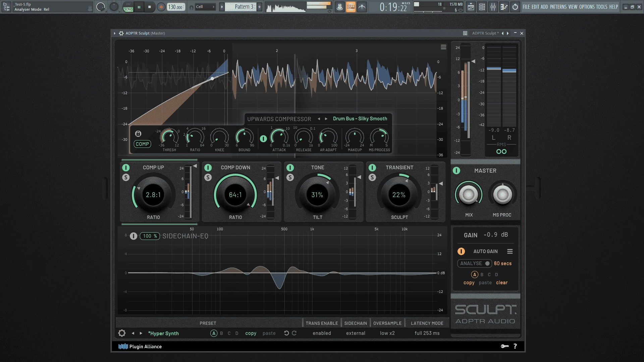Image resolution: width=644 pixels, height=362 pixels.
Task: Click the record button in transport
Action: click(161, 7)
